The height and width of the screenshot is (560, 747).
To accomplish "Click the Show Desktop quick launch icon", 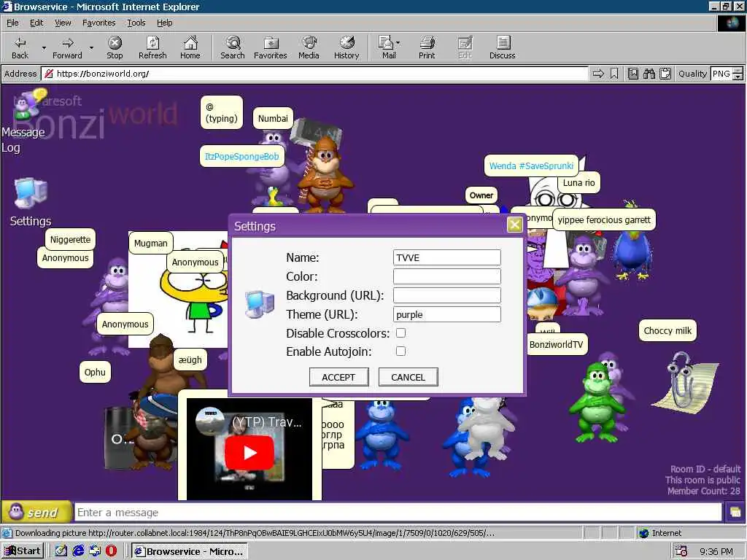I will pos(61,551).
